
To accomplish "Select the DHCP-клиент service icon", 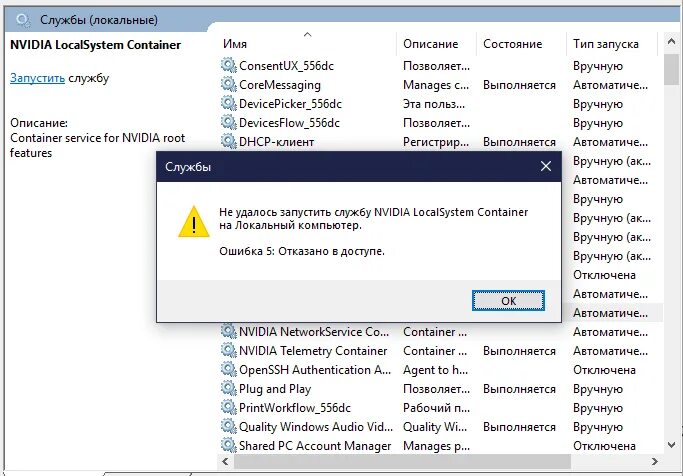I will click(228, 141).
